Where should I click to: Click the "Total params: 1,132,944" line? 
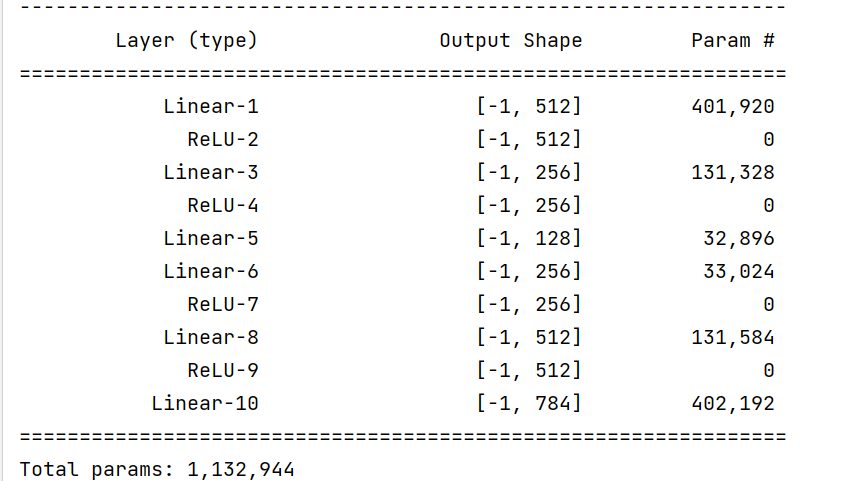pyautogui.click(x=157, y=468)
